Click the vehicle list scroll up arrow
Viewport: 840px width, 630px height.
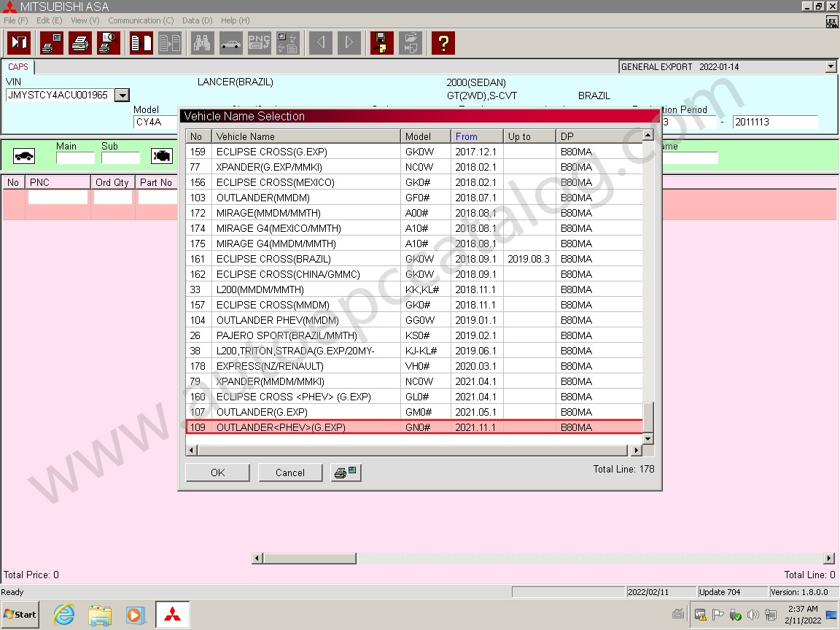pos(648,135)
